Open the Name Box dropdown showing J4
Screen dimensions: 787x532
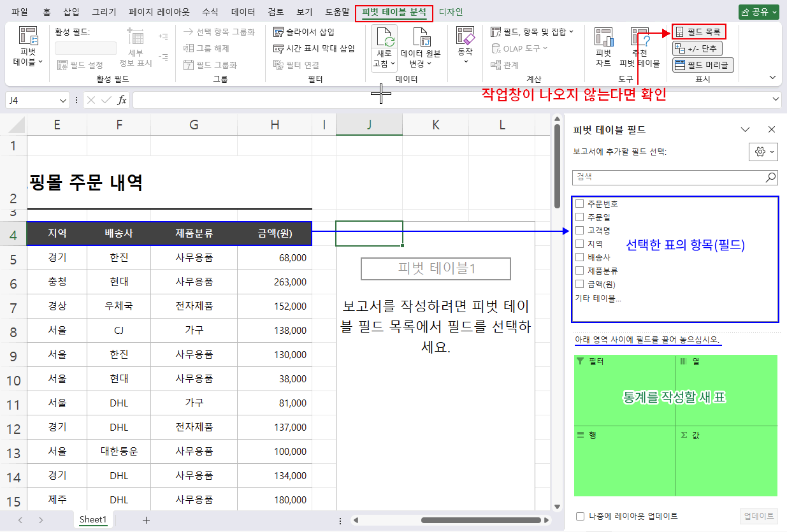pyautogui.click(x=63, y=100)
